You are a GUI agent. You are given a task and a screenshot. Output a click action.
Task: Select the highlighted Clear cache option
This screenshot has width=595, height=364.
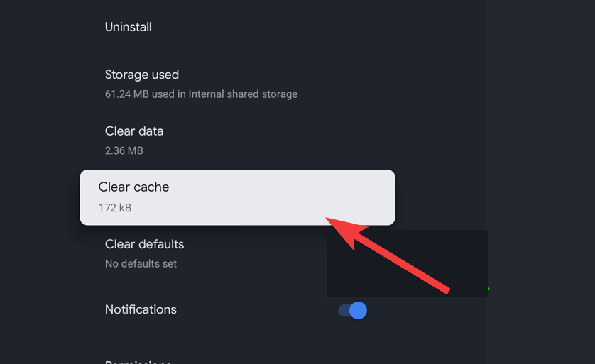[238, 197]
